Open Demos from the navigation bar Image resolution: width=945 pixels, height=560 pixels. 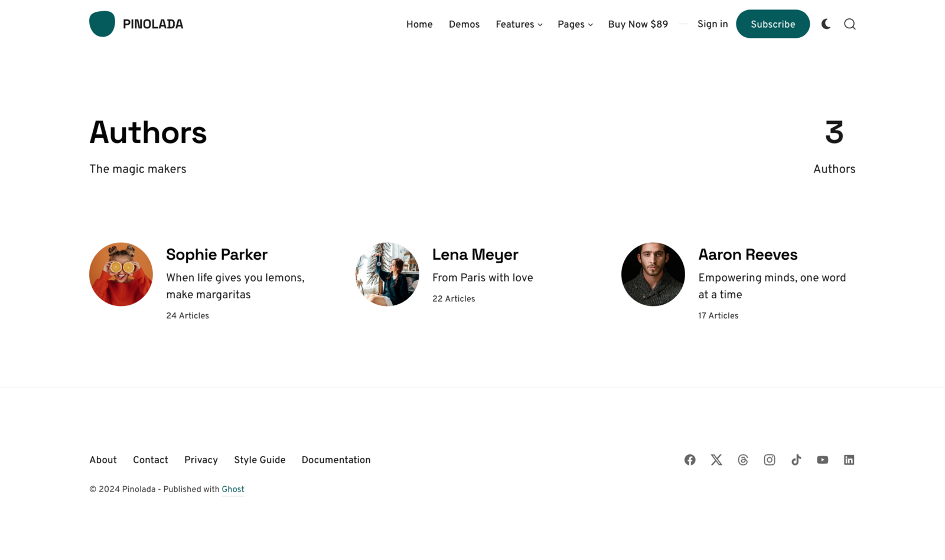point(464,25)
